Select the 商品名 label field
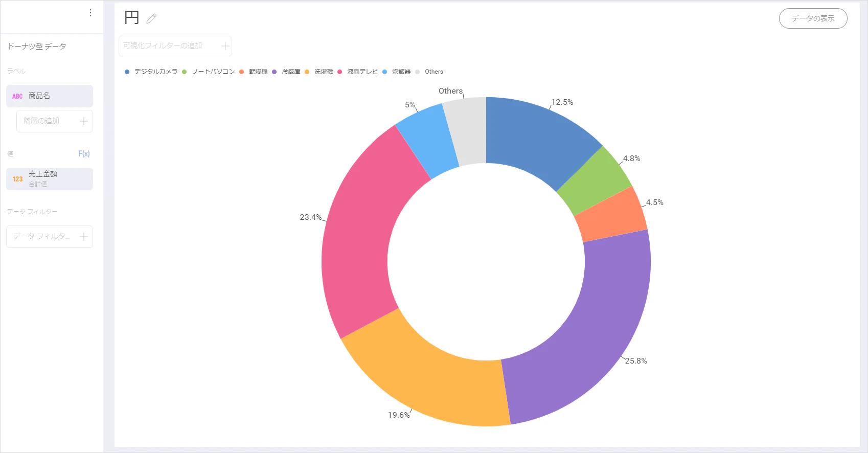The image size is (868, 453). click(x=50, y=96)
